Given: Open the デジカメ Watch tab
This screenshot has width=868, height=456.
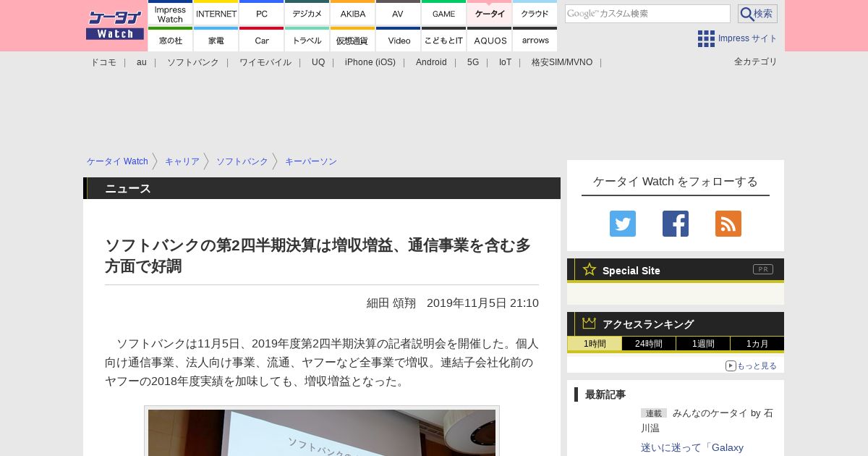Looking at the screenshot, I should [x=307, y=13].
